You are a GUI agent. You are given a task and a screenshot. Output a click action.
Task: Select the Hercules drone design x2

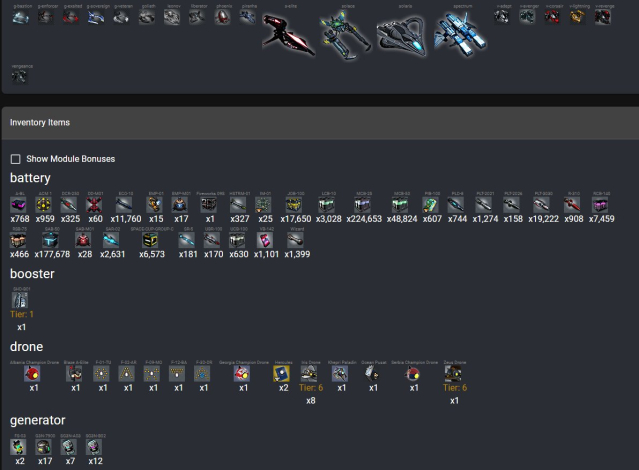[283, 373]
